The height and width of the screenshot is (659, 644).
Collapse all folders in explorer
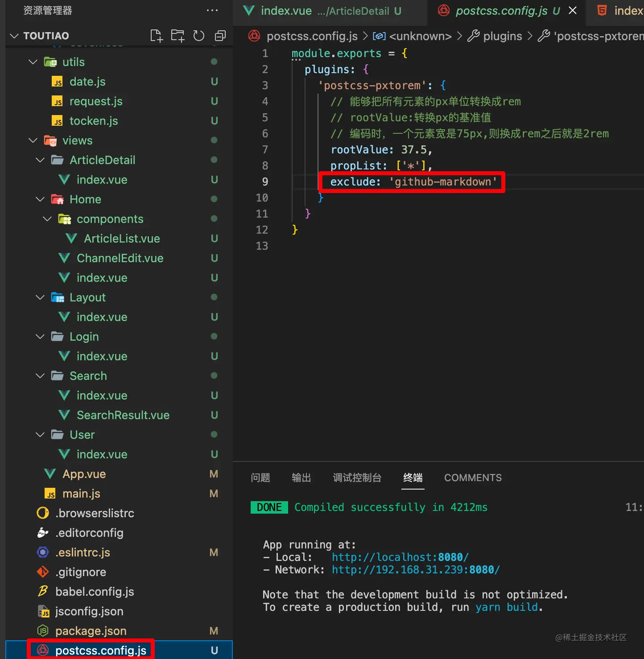tap(220, 36)
